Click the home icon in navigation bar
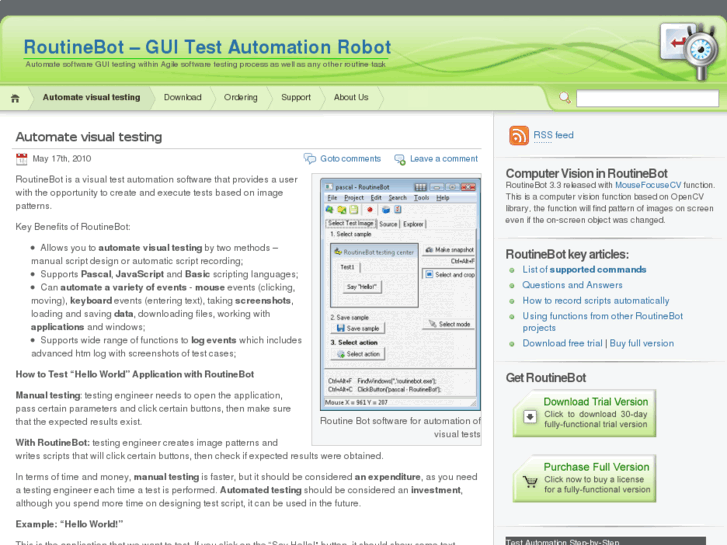Viewport: 727px width, 545px height. [15, 98]
